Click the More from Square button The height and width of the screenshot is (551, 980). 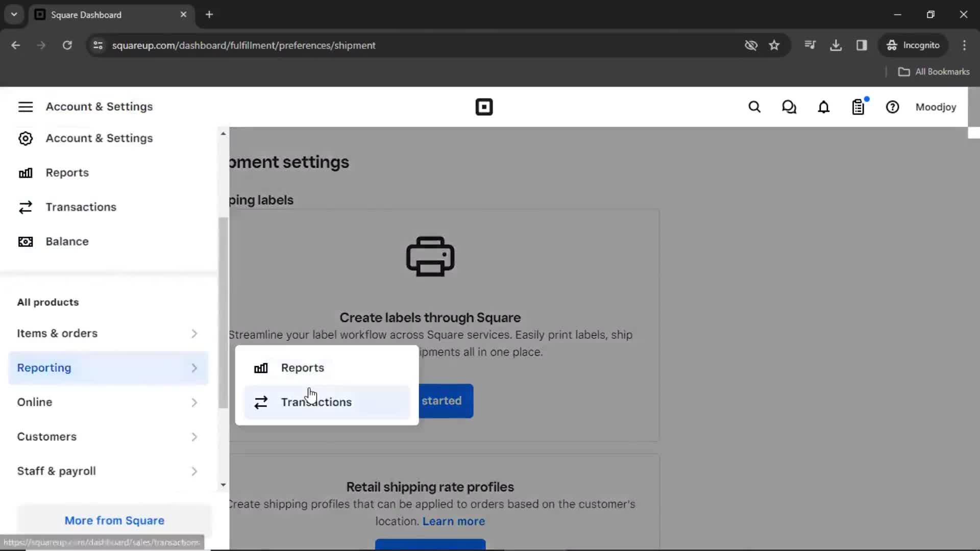pyautogui.click(x=114, y=520)
